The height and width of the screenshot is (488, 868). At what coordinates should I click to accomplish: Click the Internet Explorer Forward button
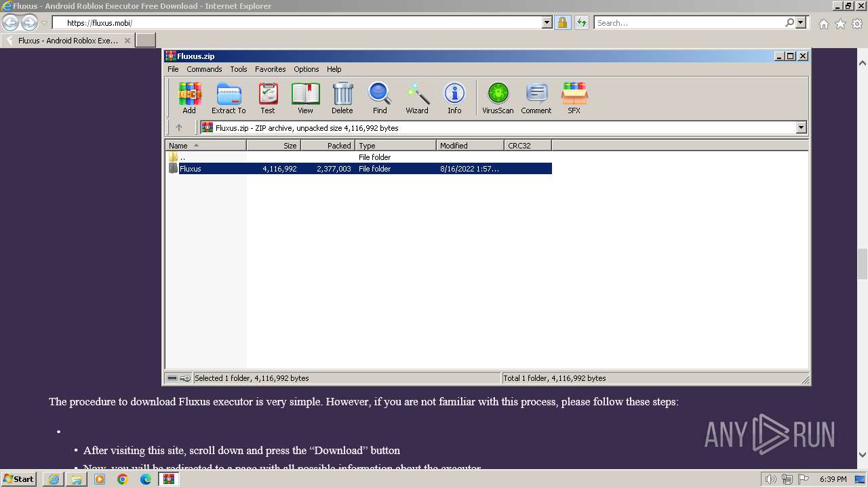[x=29, y=22]
